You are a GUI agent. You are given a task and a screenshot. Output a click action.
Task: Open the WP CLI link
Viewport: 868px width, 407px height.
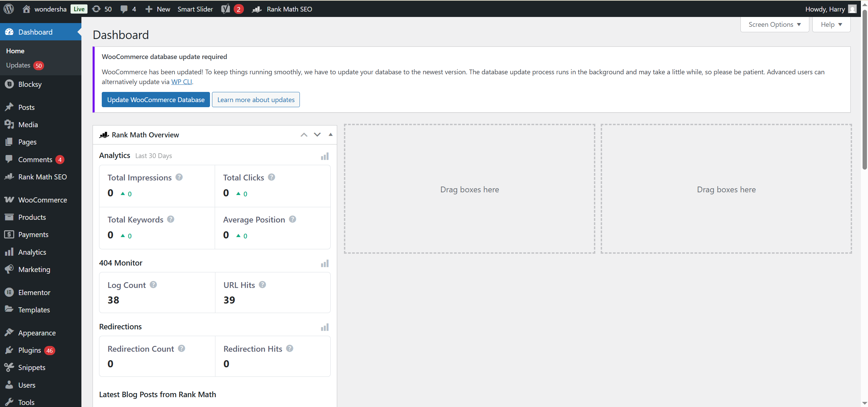click(x=181, y=81)
